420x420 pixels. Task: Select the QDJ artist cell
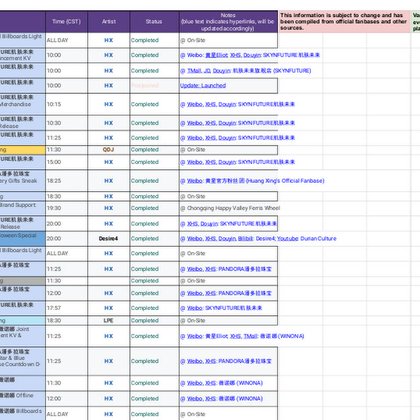tap(109, 150)
